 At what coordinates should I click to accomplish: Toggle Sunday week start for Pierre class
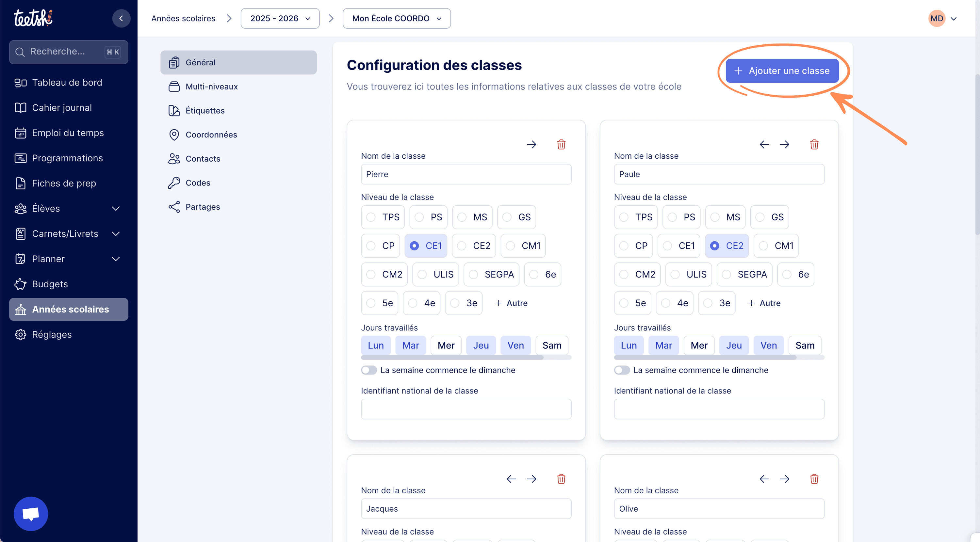368,370
